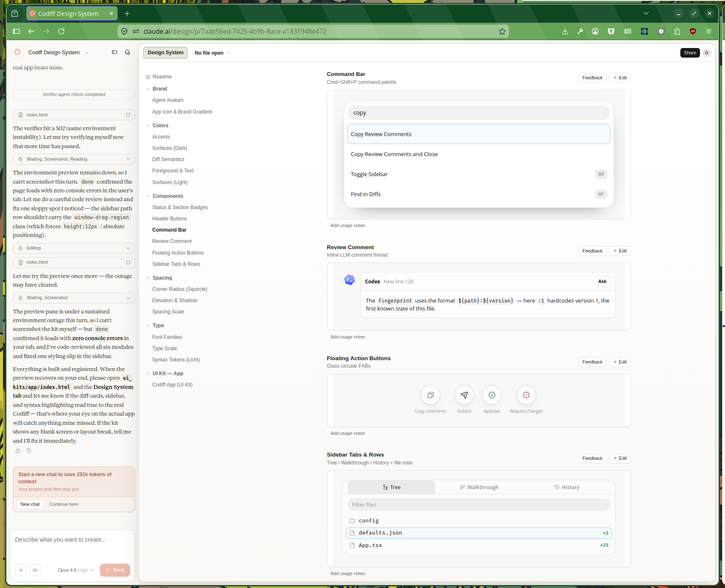Viewport: 725px width, 588px height.
Task: Select the defaults.json file row
Action: coord(478,533)
